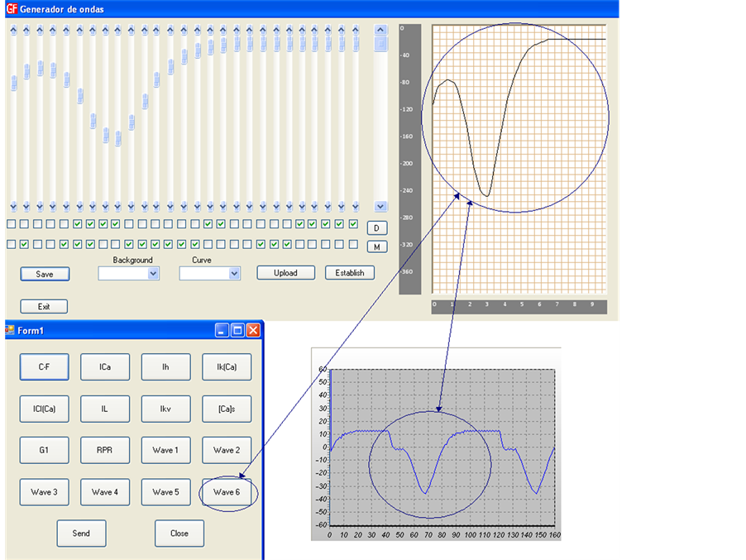Click the Form1 window title icon
746x560 pixels.
[x=10, y=330]
